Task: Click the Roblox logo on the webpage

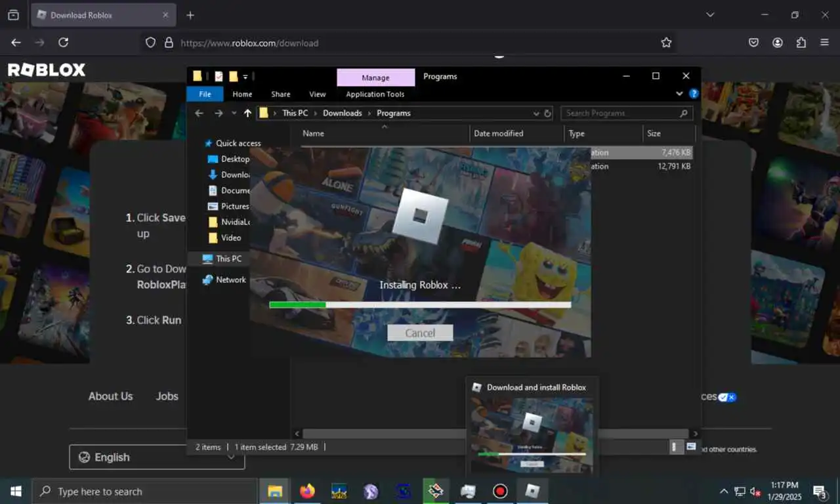Action: (x=47, y=70)
